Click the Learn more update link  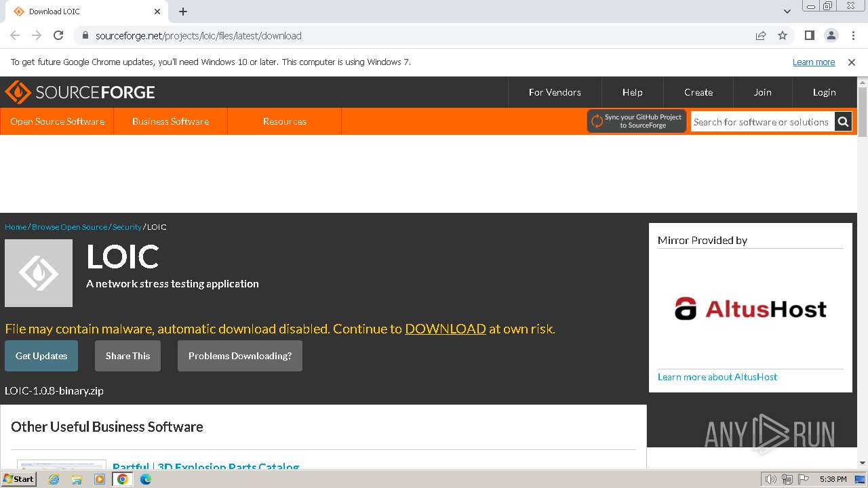click(814, 62)
